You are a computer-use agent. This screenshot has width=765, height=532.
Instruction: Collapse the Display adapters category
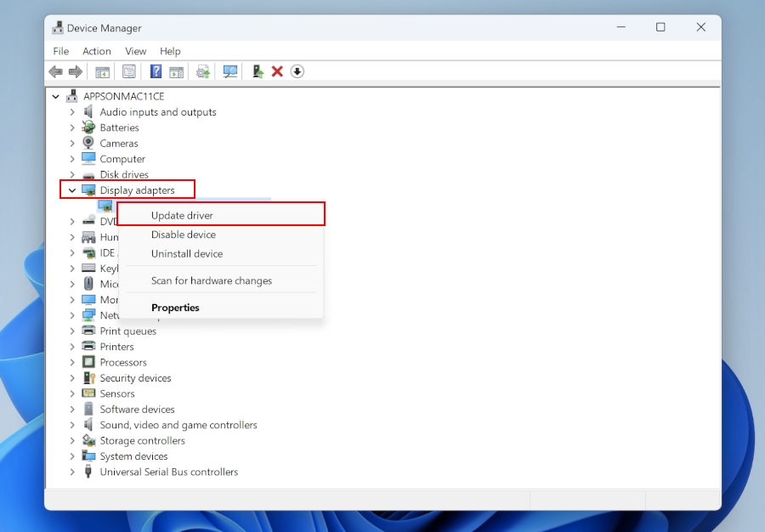[72, 190]
